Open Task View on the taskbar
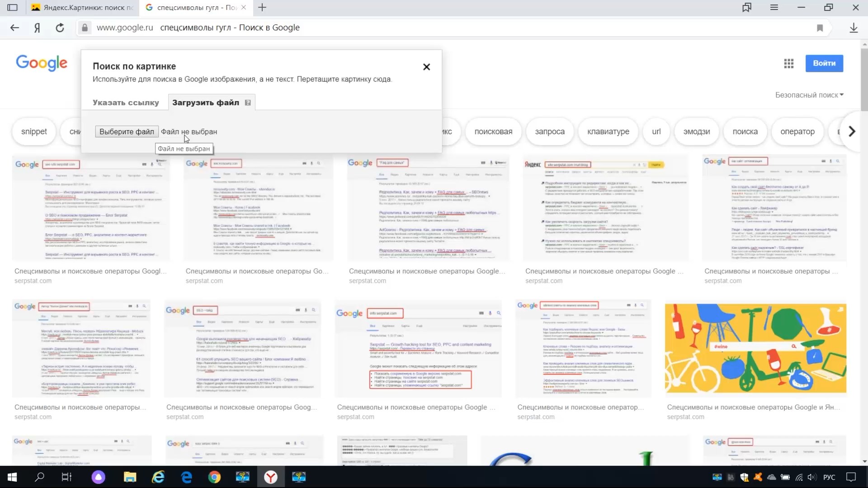 coord(67,477)
